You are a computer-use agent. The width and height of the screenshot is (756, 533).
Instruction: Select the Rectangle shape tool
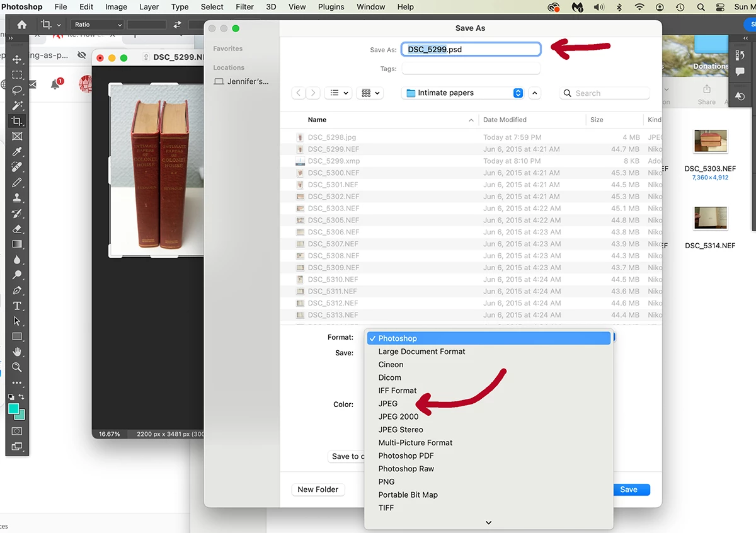[17, 336]
